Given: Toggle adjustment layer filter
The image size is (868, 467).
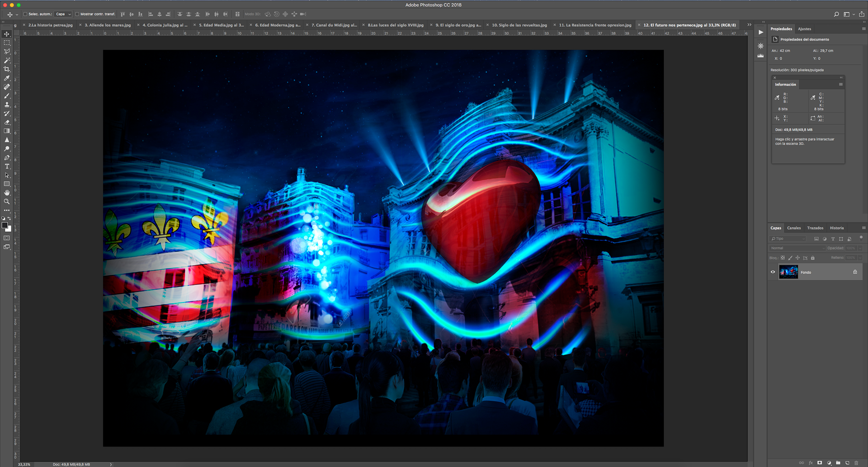Looking at the screenshot, I should tap(825, 239).
